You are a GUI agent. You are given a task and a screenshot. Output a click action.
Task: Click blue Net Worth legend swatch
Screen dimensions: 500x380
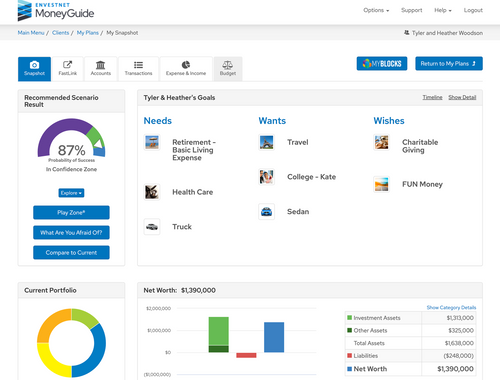[349, 369]
